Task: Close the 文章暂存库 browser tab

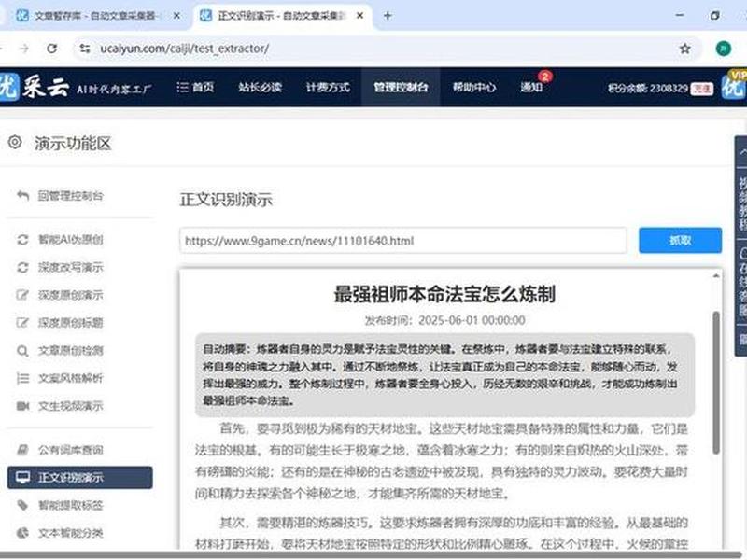Action: [x=176, y=16]
